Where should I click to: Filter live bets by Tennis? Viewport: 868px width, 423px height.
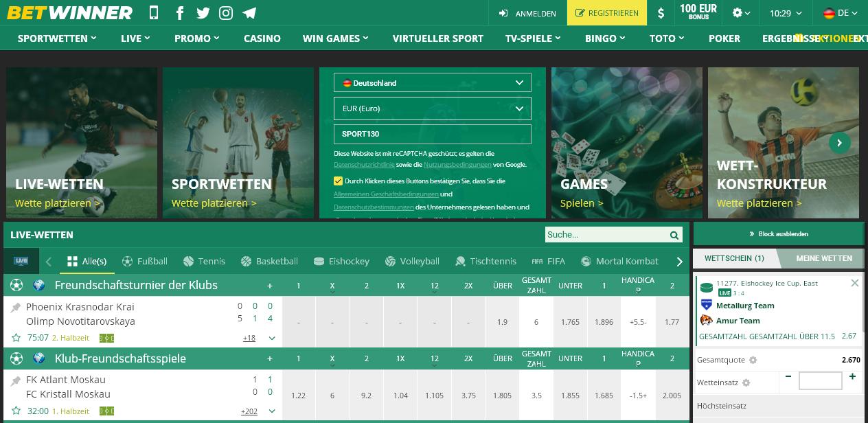pos(205,261)
